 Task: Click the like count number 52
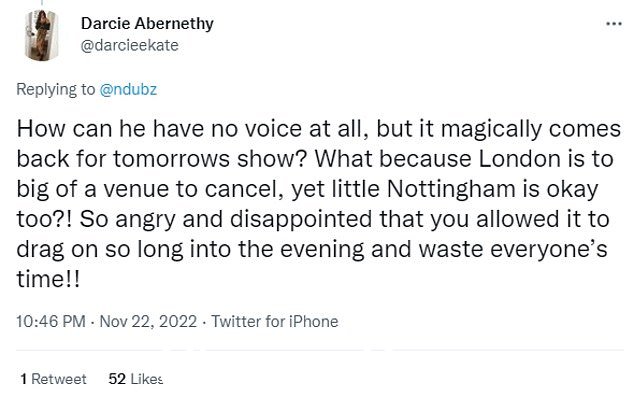pos(117,379)
